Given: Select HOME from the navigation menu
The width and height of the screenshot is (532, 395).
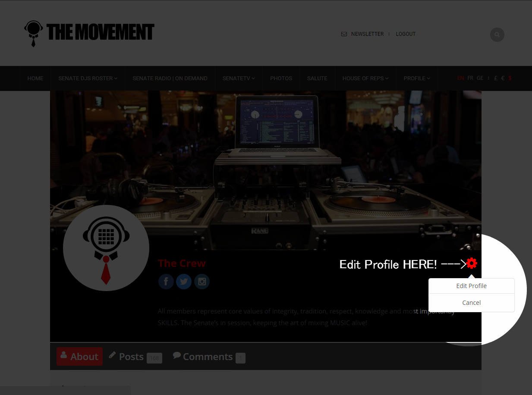Looking at the screenshot, I should tap(35, 78).
